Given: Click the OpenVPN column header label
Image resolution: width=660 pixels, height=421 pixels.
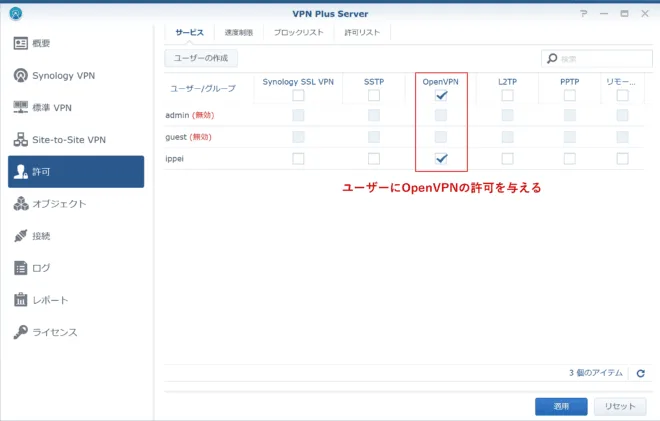Looking at the screenshot, I should coord(440,82).
